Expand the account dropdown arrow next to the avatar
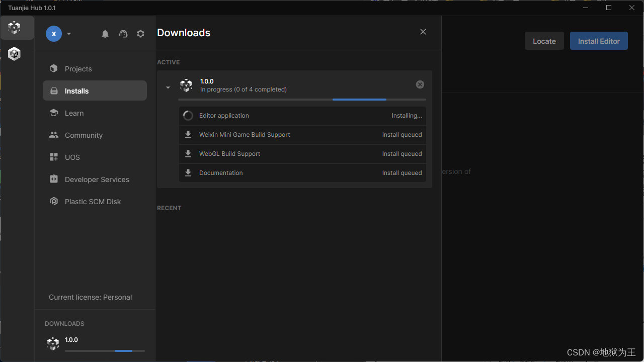 click(x=69, y=34)
